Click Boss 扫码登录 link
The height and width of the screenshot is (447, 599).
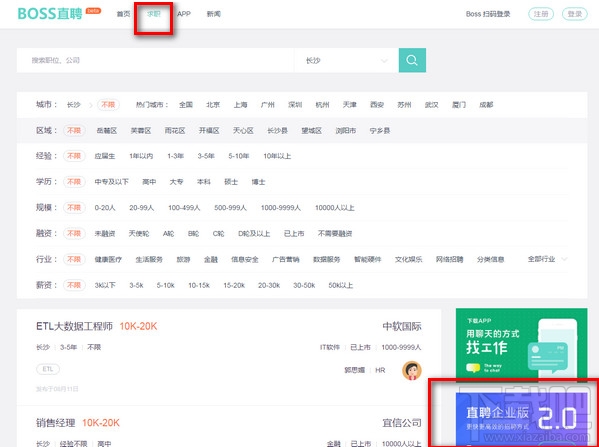click(488, 14)
